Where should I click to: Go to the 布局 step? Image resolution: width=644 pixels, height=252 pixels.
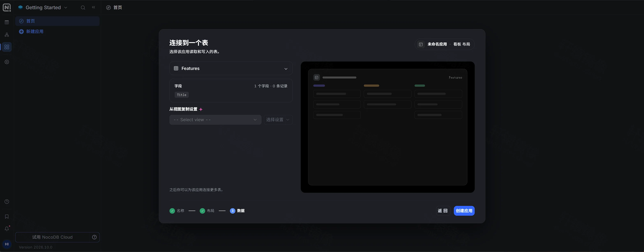207,211
